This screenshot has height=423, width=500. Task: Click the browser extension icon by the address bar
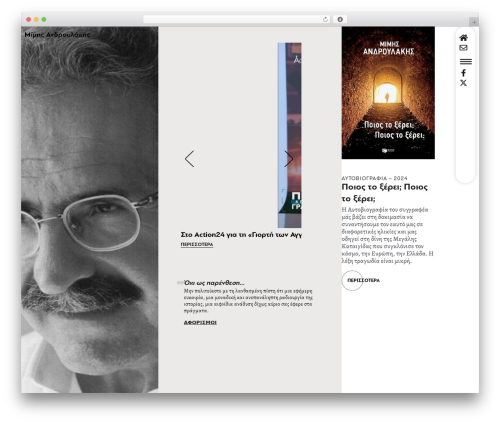coord(340,20)
